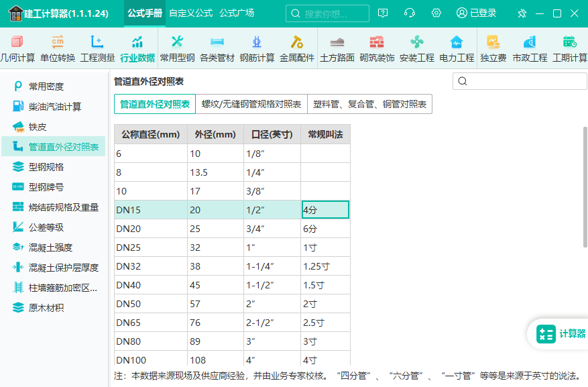Open 工程测量 engineering survey tool
The width and height of the screenshot is (588, 387).
[x=97, y=49]
